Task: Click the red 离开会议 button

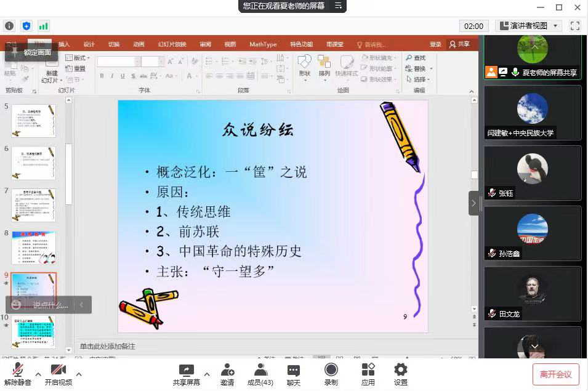Action: pos(556,374)
